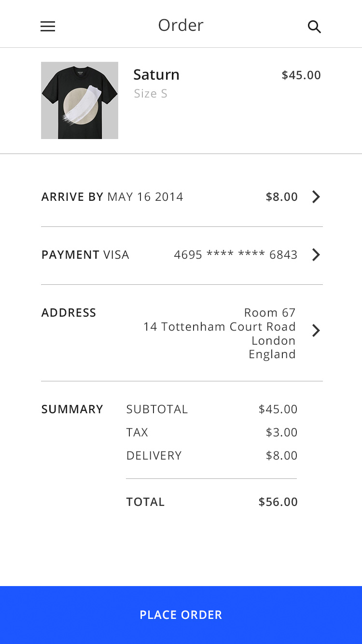Expand the Payment Visa chevron
Viewport: 362px width, 644px height.
(x=316, y=255)
